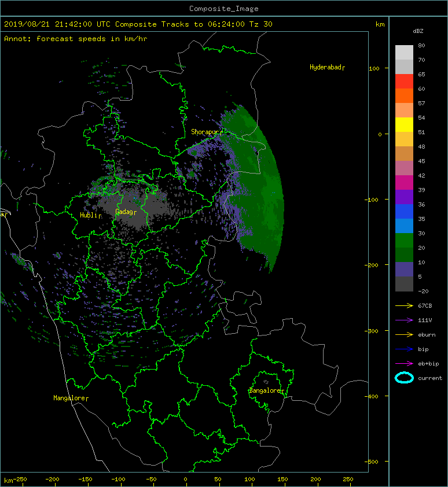
Task: Click the -200 km vertical axis label
Action: click(372, 265)
